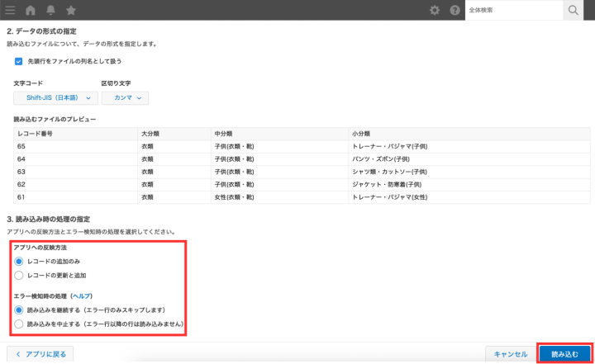The width and height of the screenshot is (595, 364).
Task: Select 読み込みを中止する radio option
Action: pos(19,324)
